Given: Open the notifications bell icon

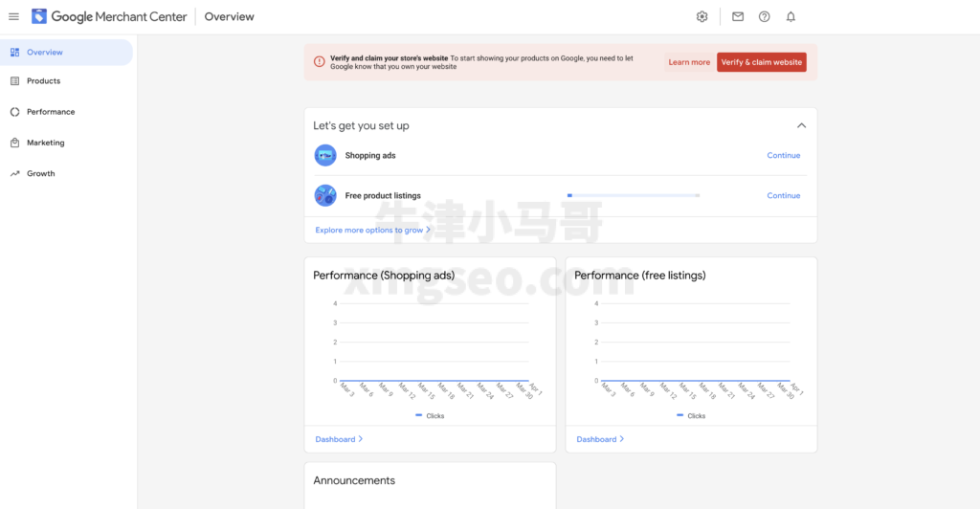Looking at the screenshot, I should click(791, 17).
